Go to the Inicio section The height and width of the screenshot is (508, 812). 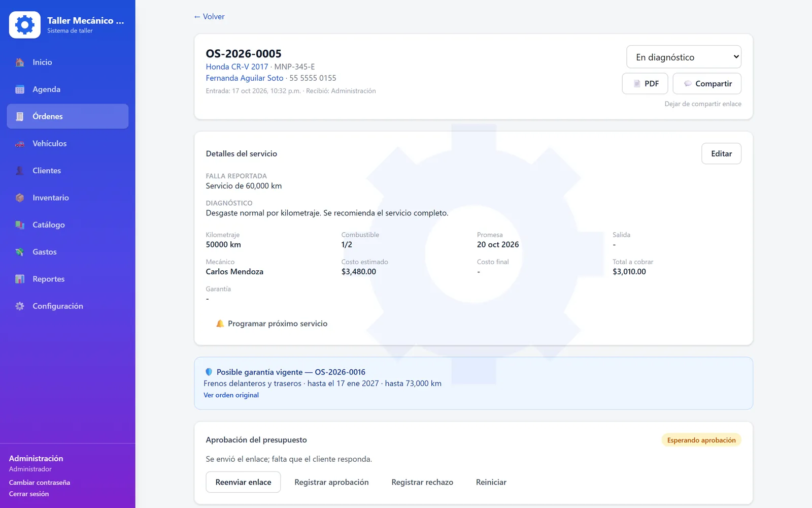[x=67, y=62]
